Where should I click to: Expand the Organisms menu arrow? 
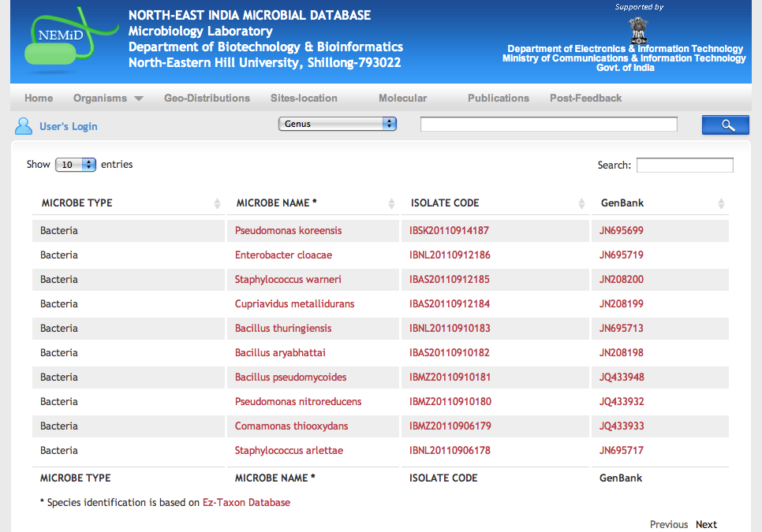coord(139,99)
